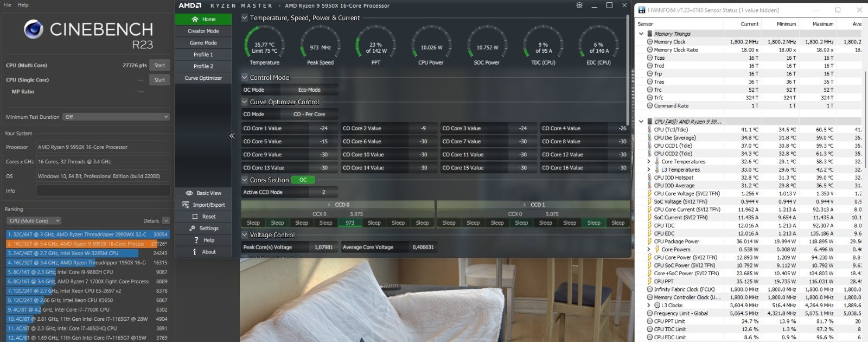
Task: Start the CPU (Single Core) test
Action: 159,80
